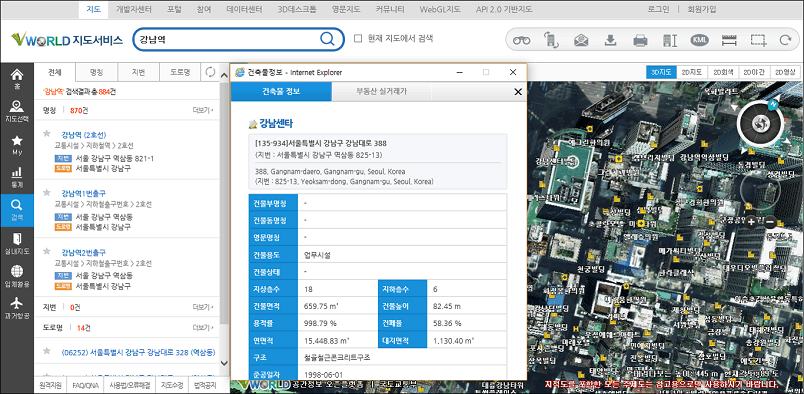
Task: Click the results scrollbar down arrow
Action: (224, 363)
